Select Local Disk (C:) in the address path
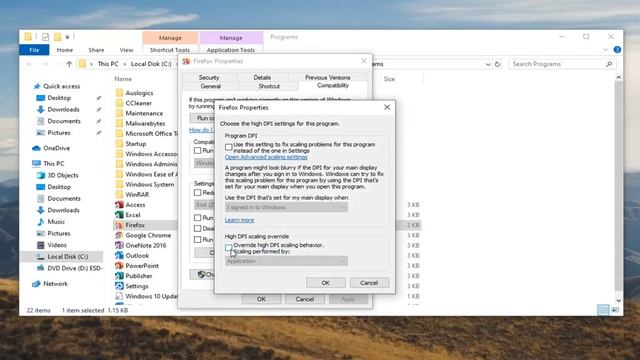 coord(151,64)
